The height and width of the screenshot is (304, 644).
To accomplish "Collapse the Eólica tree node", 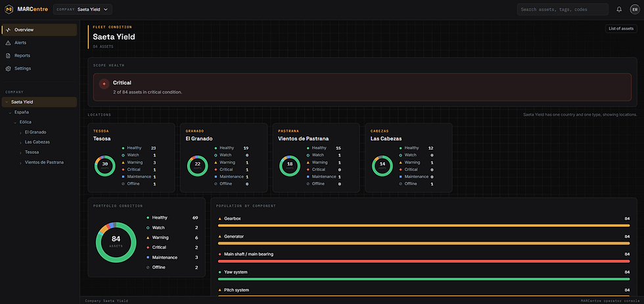I will pos(15,122).
